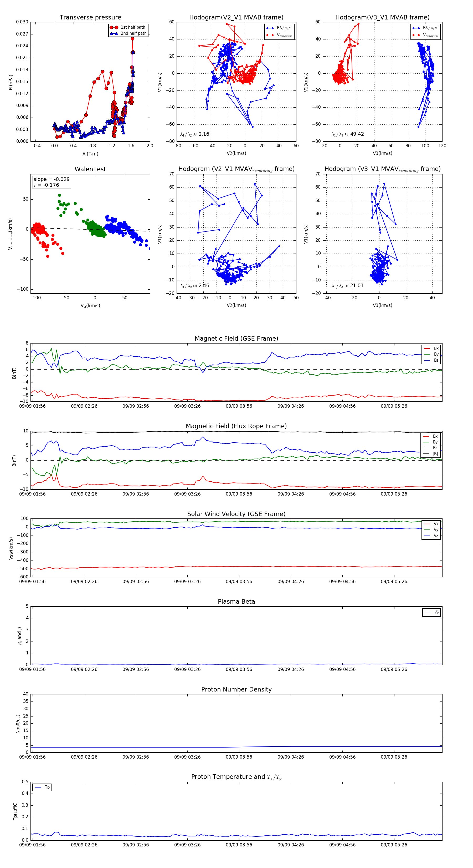
Task: Select the 'Vy' legend entry
Action: pyautogui.click(x=431, y=530)
